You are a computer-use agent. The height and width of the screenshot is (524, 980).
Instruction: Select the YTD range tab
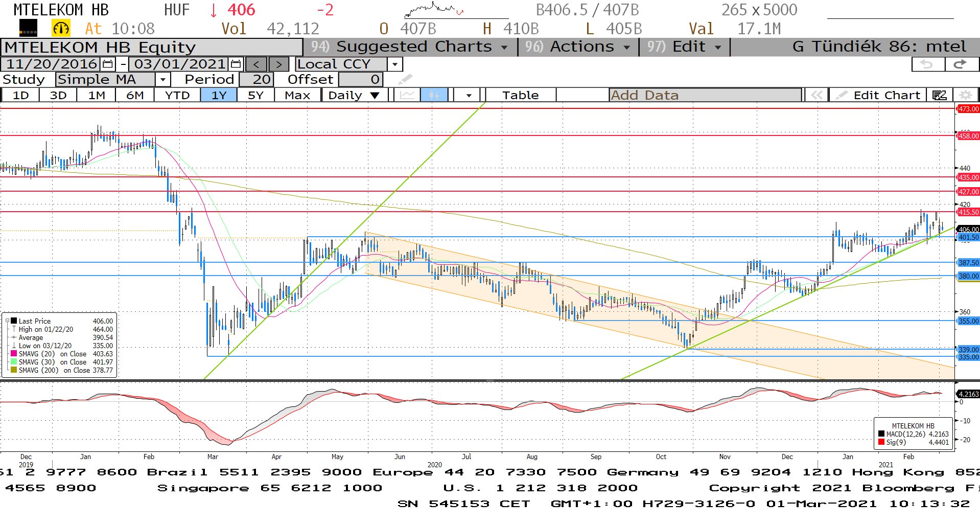click(177, 95)
